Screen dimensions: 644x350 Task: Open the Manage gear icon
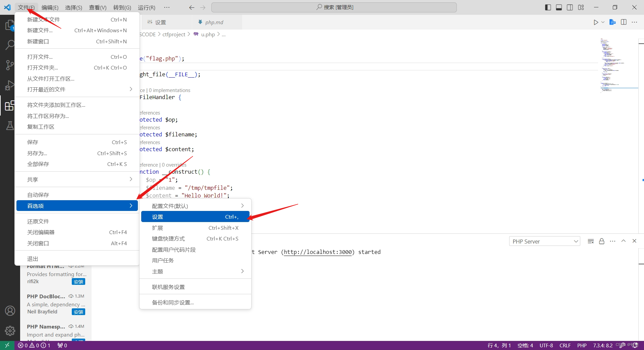(10, 331)
